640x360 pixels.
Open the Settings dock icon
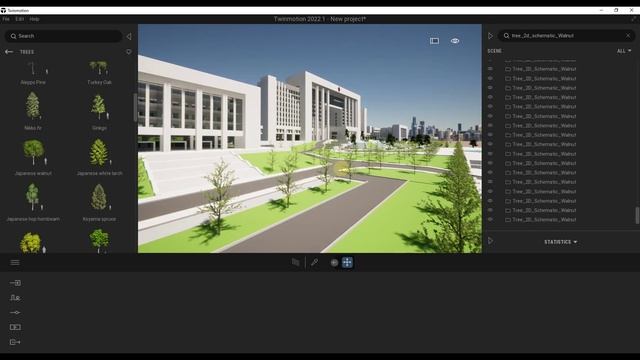pos(15,312)
